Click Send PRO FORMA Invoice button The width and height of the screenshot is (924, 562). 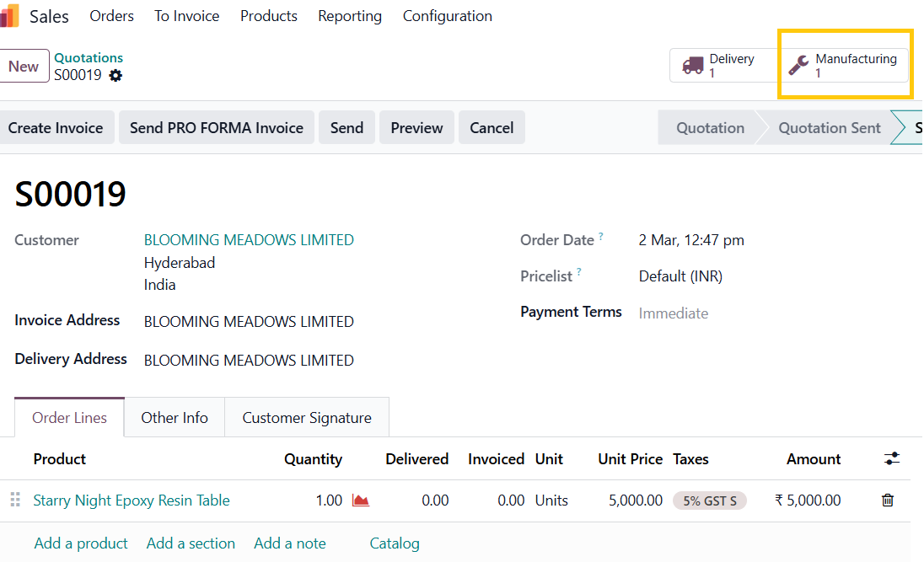pos(217,128)
